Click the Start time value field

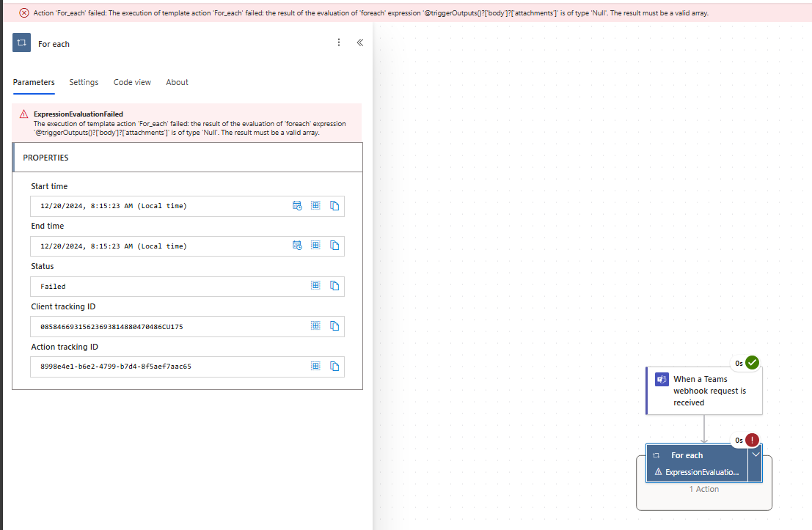(x=187, y=206)
